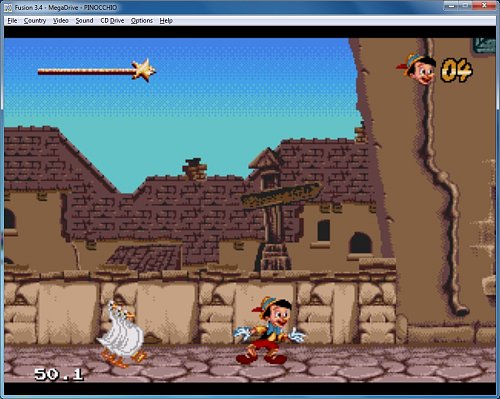Click the 04 lives counter
The height and width of the screenshot is (399, 500).
(457, 70)
